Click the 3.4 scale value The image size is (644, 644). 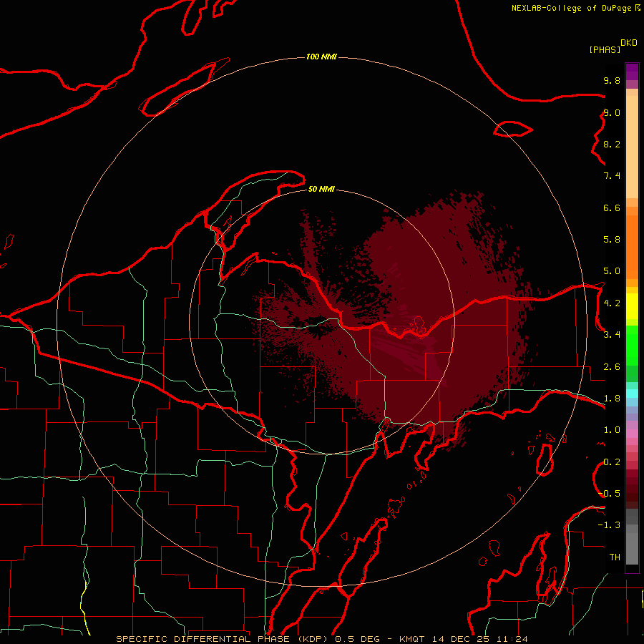(612, 335)
